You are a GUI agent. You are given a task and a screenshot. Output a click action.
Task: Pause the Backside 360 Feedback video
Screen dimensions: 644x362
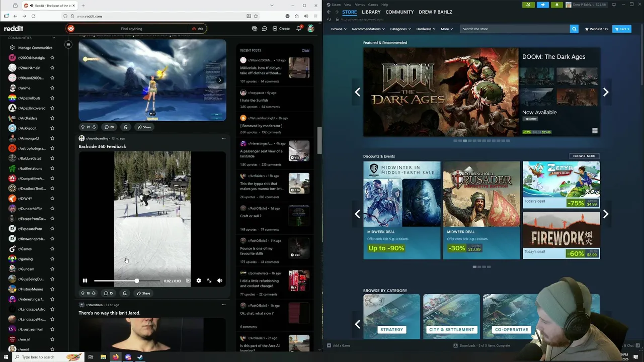tap(85, 281)
